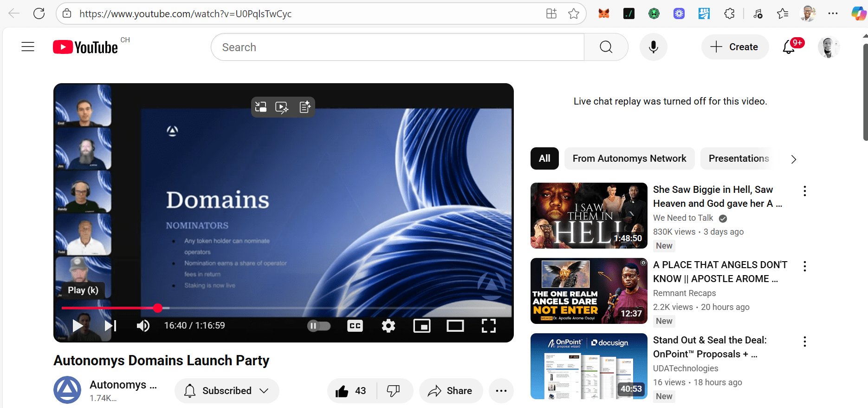Open the YouTube account avatar menu
The image size is (868, 408).
coord(829,47)
